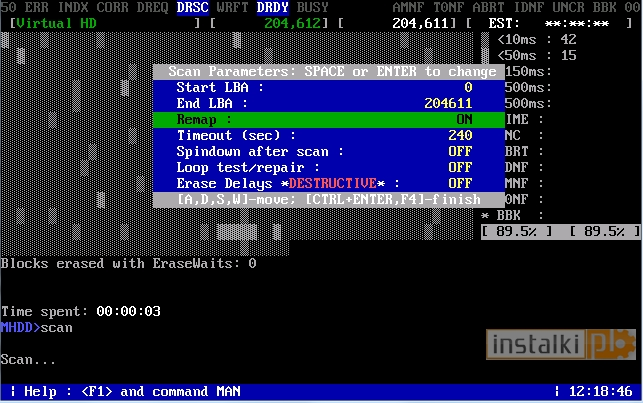Viewport: 643px width, 403px height.
Task: Toggle Spindown after scan OFF value
Action: 460,151
